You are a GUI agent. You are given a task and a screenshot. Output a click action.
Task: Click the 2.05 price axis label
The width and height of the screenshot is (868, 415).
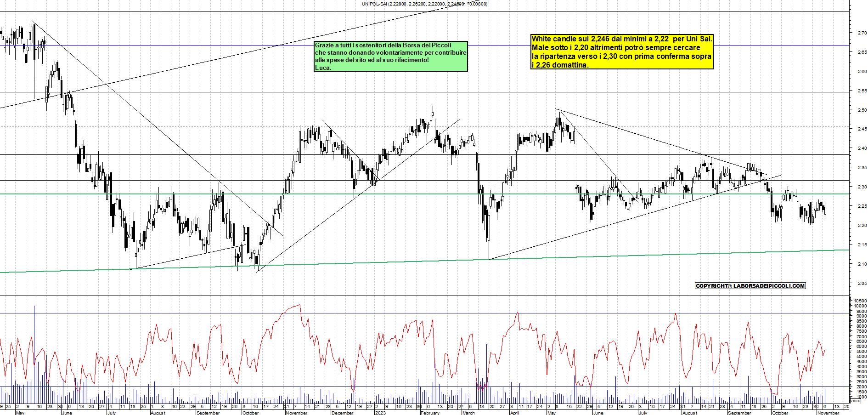pyautogui.click(x=862, y=284)
